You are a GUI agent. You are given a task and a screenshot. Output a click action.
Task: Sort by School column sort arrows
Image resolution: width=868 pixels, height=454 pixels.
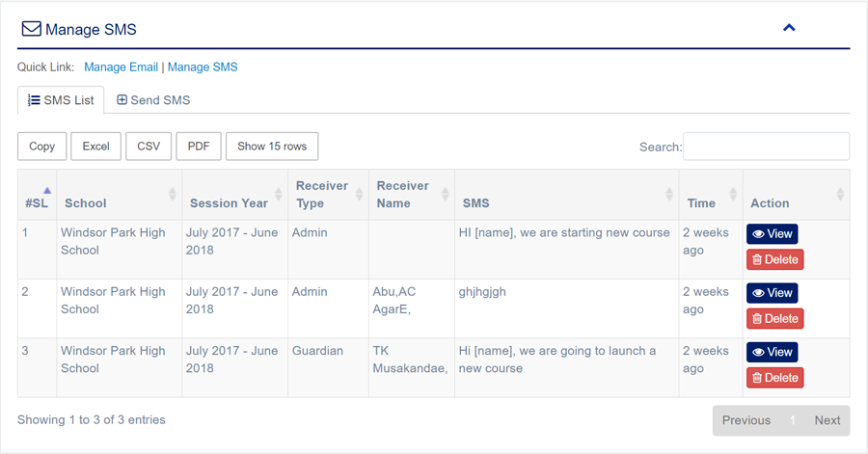point(173,195)
